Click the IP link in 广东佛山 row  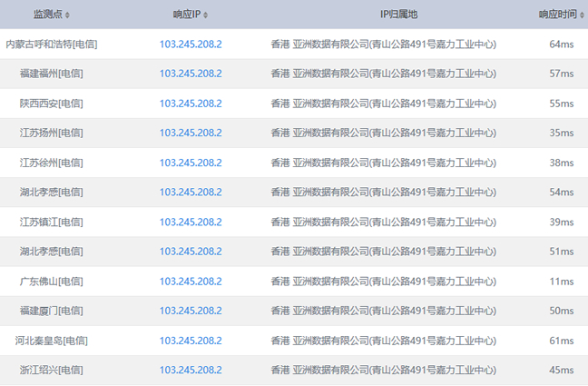click(x=191, y=282)
